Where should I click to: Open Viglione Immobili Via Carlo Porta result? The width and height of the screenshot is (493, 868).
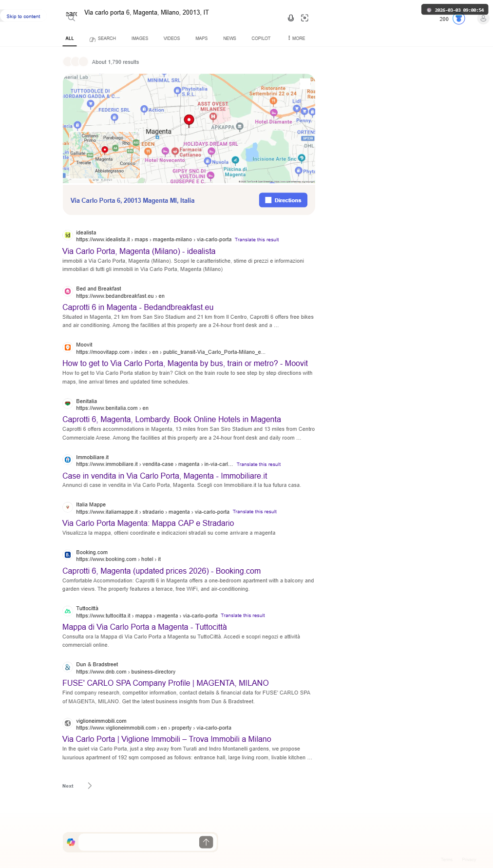pyautogui.click(x=167, y=739)
